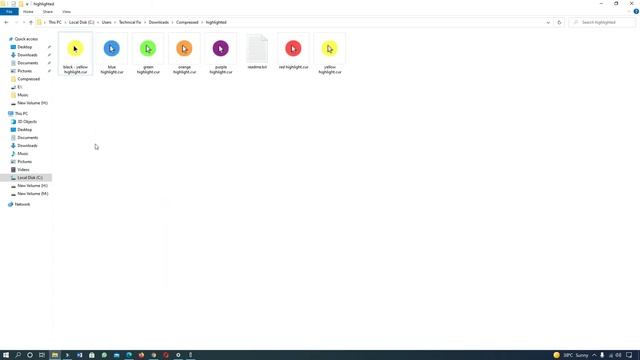
Task: Open Firefox from taskbar
Action: [x=141, y=355]
